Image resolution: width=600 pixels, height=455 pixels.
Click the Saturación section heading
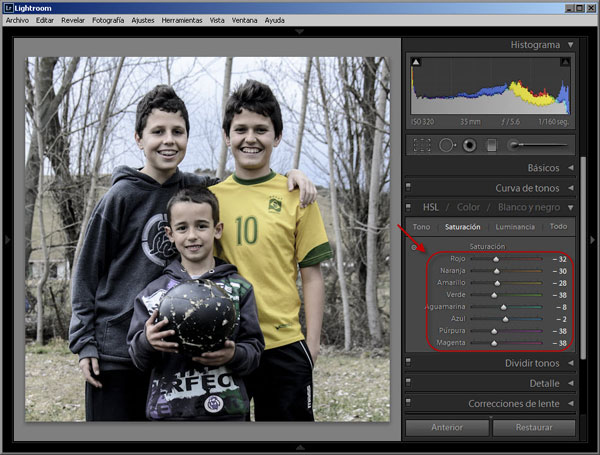tap(487, 246)
